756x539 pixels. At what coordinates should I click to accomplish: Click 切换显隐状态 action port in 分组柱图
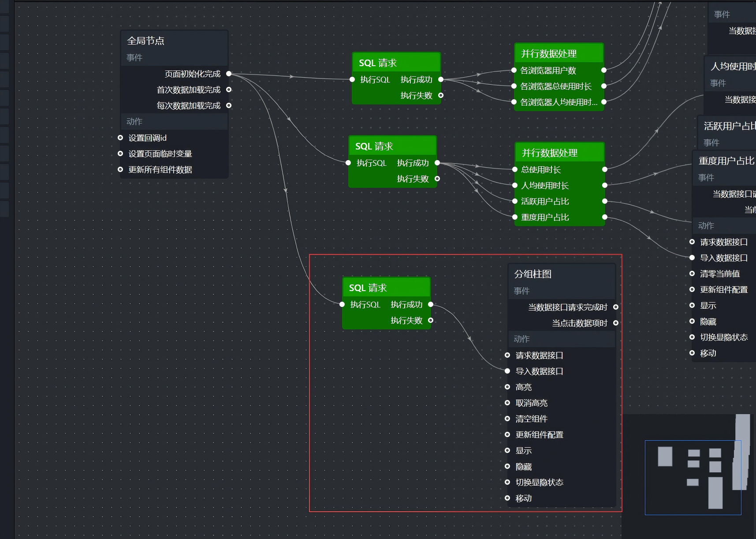507,482
